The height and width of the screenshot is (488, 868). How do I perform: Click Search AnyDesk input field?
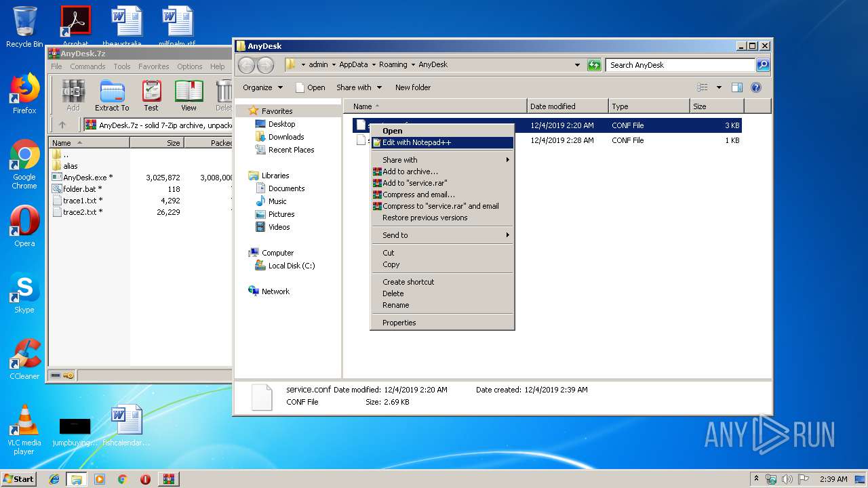[x=680, y=65]
